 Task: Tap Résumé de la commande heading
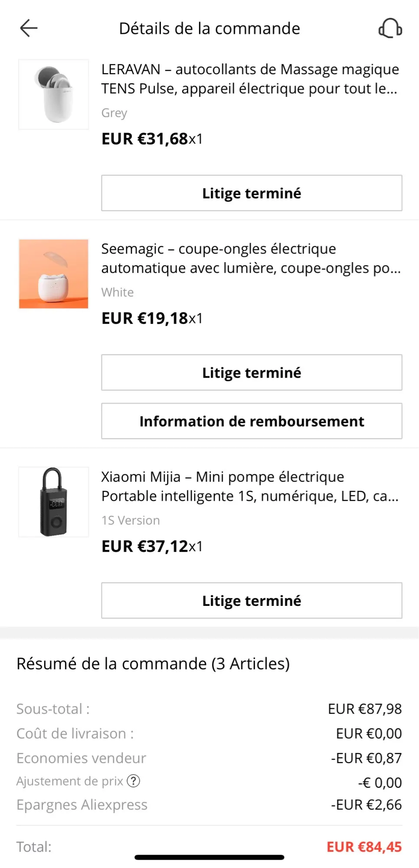click(153, 664)
